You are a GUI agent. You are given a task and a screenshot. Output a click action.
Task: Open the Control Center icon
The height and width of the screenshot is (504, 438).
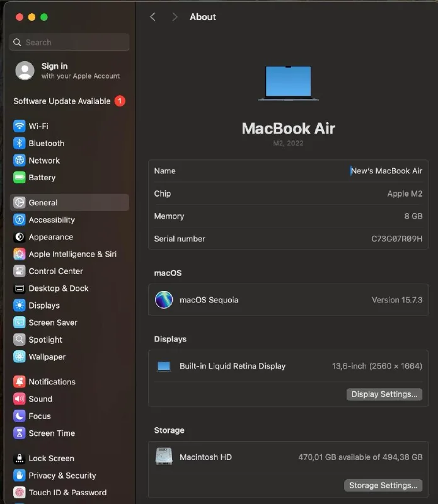tap(20, 271)
